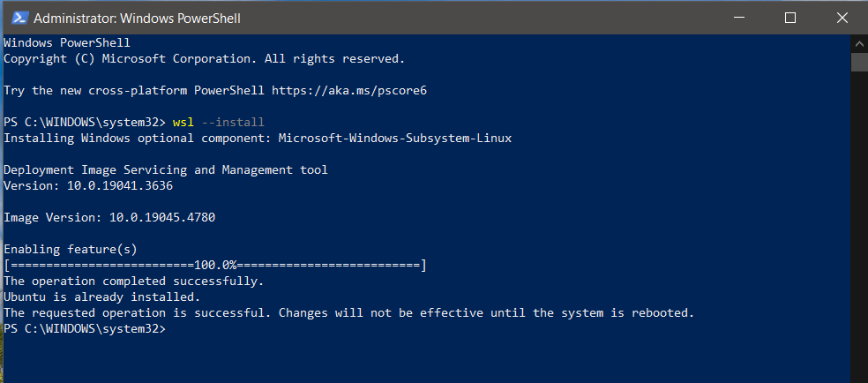Viewport: 868px width, 383px height.
Task: Click the vertical scrollbar thumb
Action: [859, 62]
